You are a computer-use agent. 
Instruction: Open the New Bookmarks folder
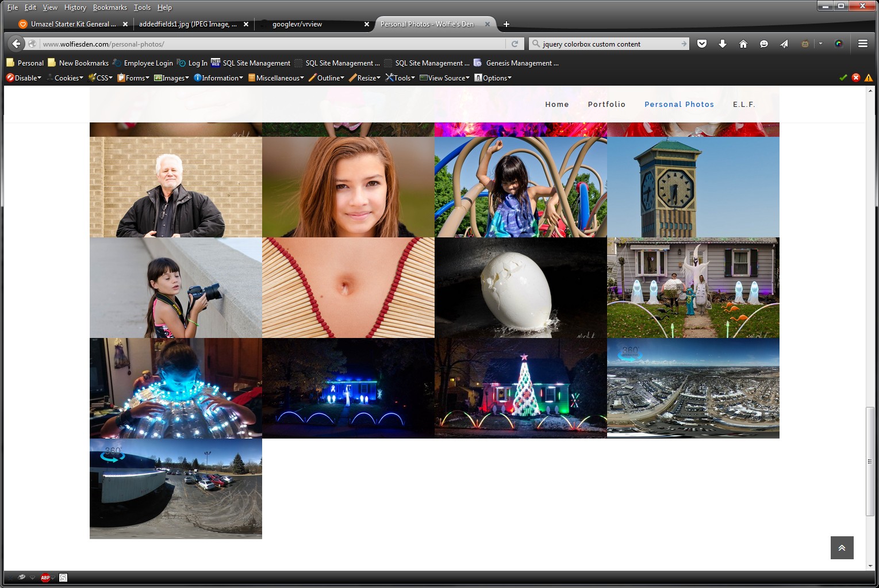78,63
